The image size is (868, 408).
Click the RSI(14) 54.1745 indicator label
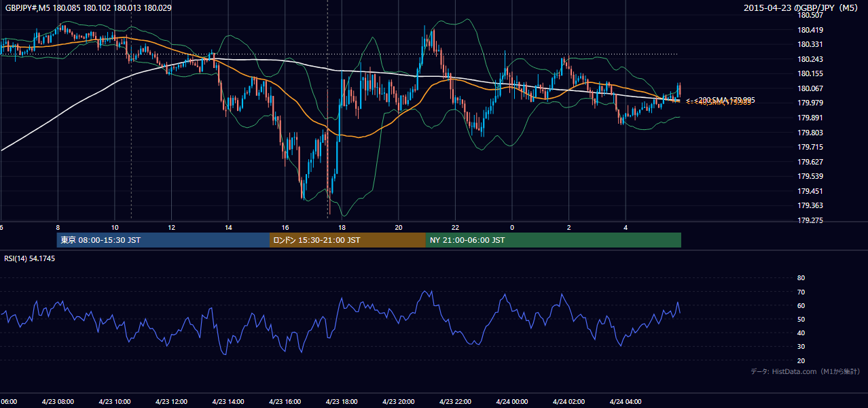(x=30, y=258)
